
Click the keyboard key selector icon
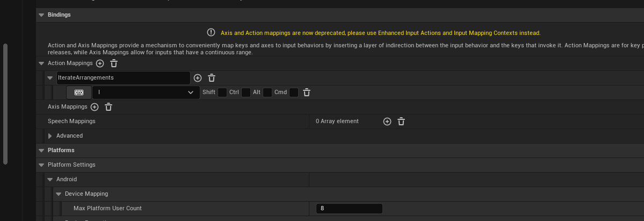pos(79,92)
